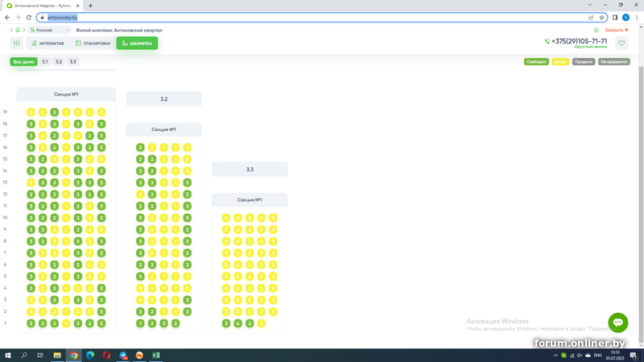Viewport: 644px width, 362px height.
Task: Toggle the sun brightness theme icon
Action: coord(596,30)
